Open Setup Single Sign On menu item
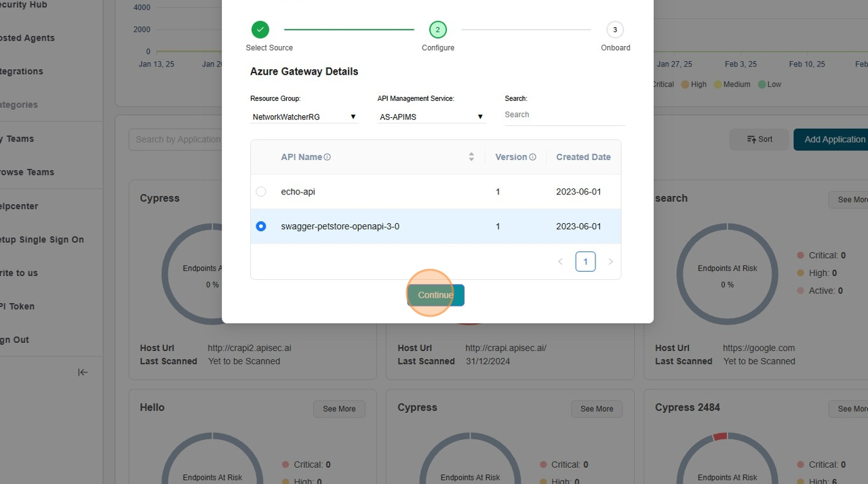The width and height of the screenshot is (868, 484). [x=42, y=239]
